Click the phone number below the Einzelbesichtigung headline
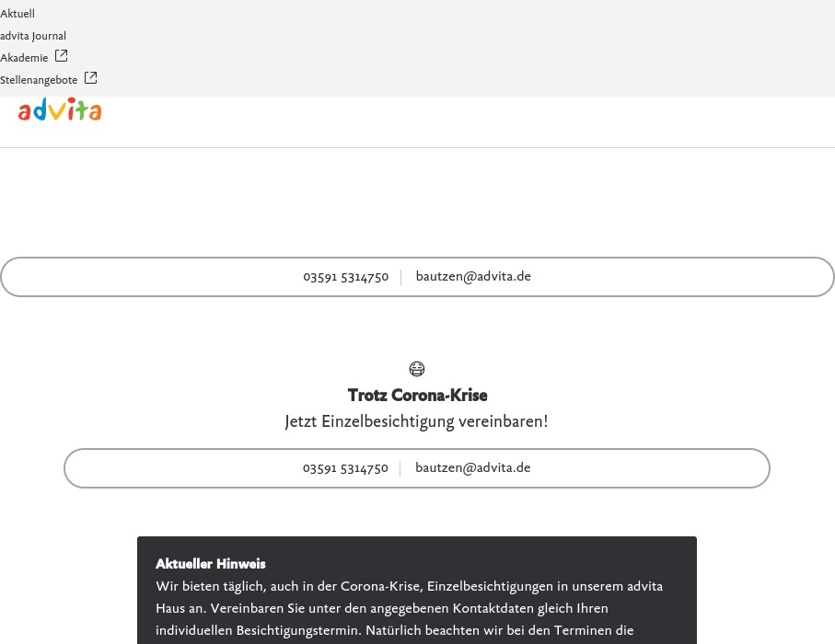 pyautogui.click(x=345, y=468)
